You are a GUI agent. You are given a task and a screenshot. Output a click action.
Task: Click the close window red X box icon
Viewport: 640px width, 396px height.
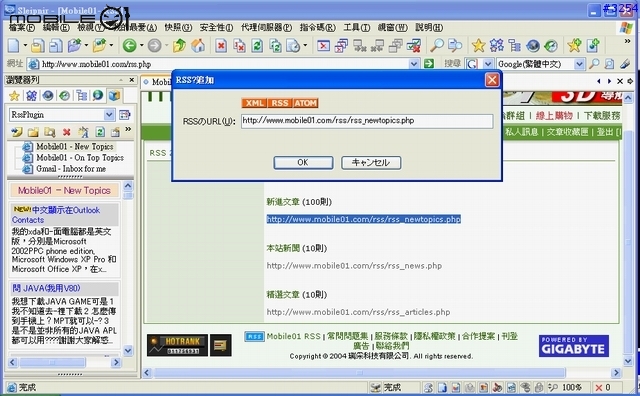click(x=323, y=45)
